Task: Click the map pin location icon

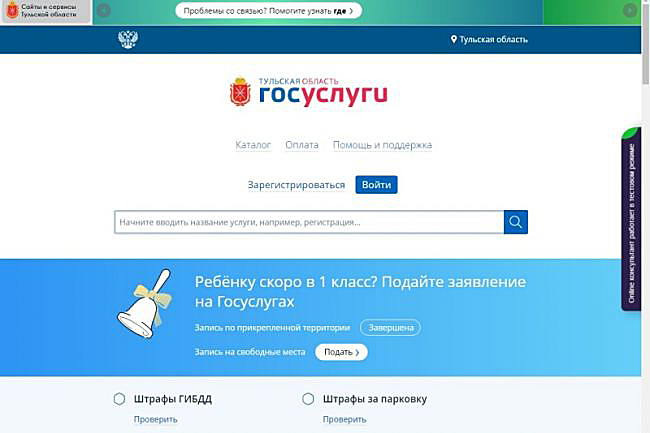Action: [454, 39]
